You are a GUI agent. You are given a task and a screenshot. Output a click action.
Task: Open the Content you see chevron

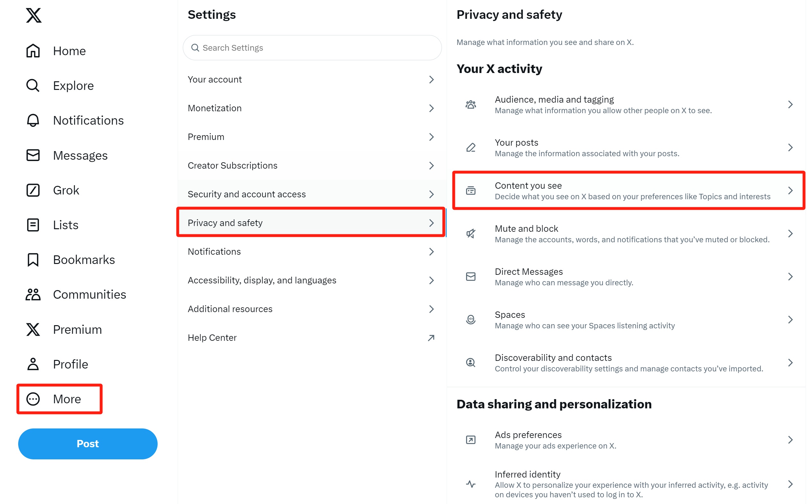(790, 191)
